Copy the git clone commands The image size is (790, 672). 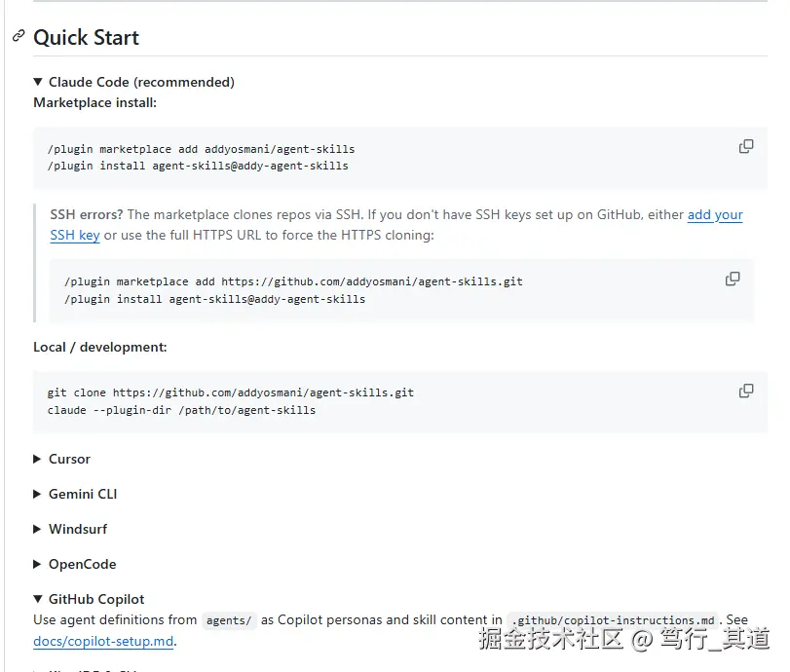746,391
